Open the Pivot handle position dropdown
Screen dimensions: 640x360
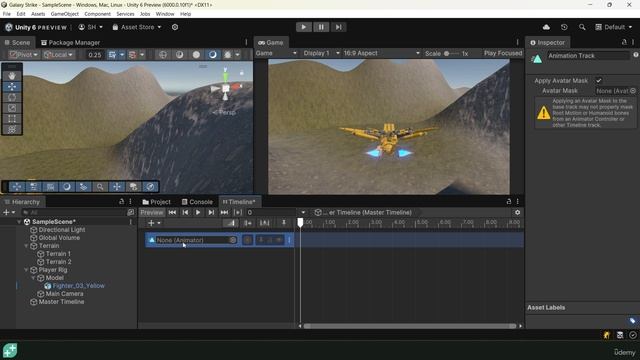pyautogui.click(x=23, y=55)
